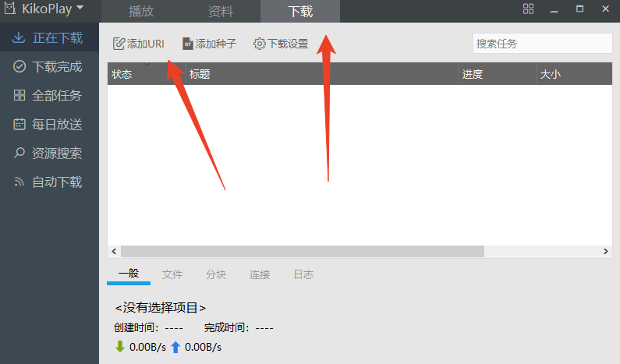The width and height of the screenshot is (620, 364).
Task: Switch to the 资料 tab
Action: pyautogui.click(x=221, y=11)
